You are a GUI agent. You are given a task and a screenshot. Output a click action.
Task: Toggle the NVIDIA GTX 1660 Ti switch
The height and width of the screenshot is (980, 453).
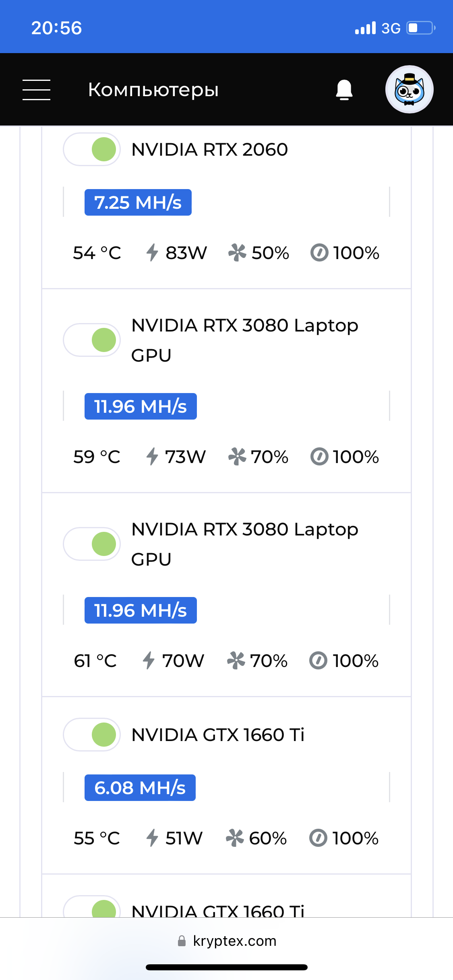click(x=92, y=735)
